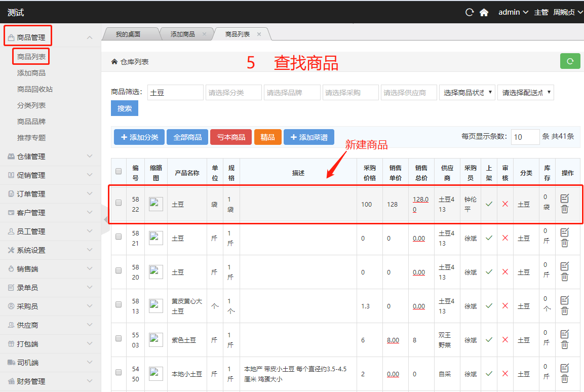Viewport: 584px width, 392px height.
Task: Check the checkbox for product 5822
Action: point(119,203)
